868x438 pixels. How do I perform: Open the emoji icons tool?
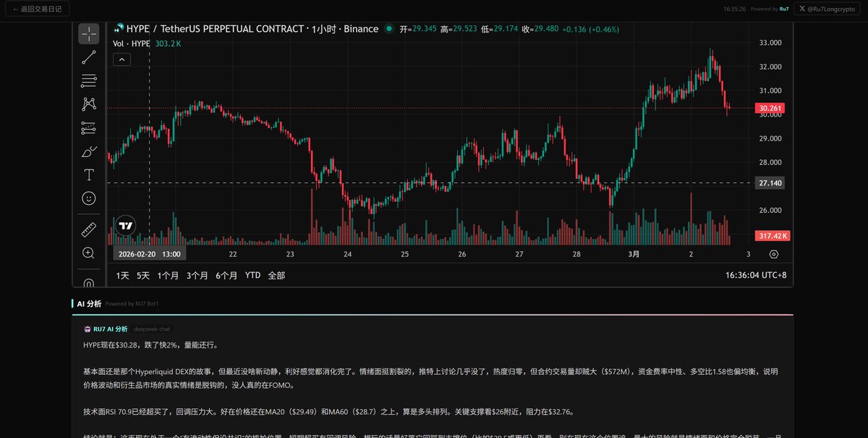click(89, 198)
